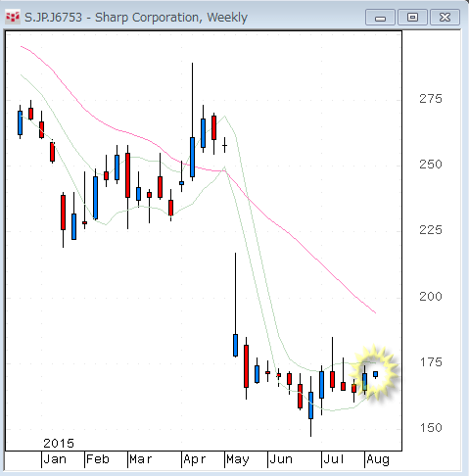Click the Mar label on the time axis
Image resolution: width=469 pixels, height=476 pixels.
(141, 459)
